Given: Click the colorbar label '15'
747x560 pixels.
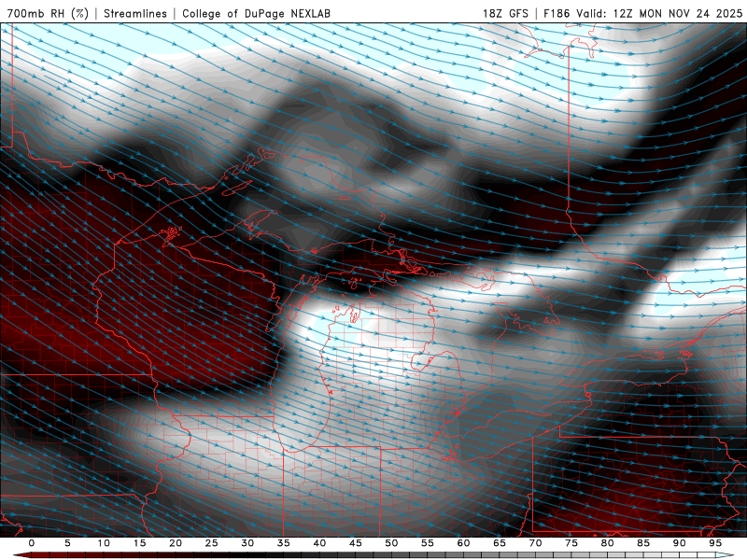Looking at the screenshot, I should coord(139,543).
